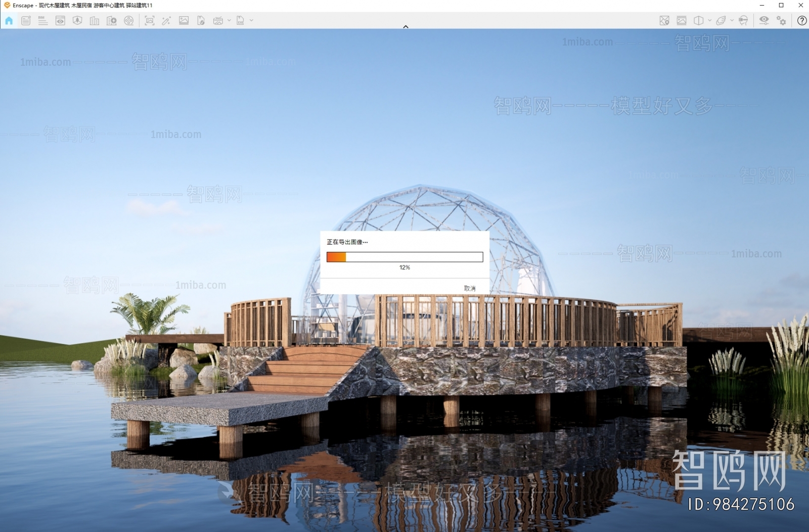Image resolution: width=809 pixels, height=532 pixels.
Task: Open the video editor film reel icon
Action: point(129,21)
